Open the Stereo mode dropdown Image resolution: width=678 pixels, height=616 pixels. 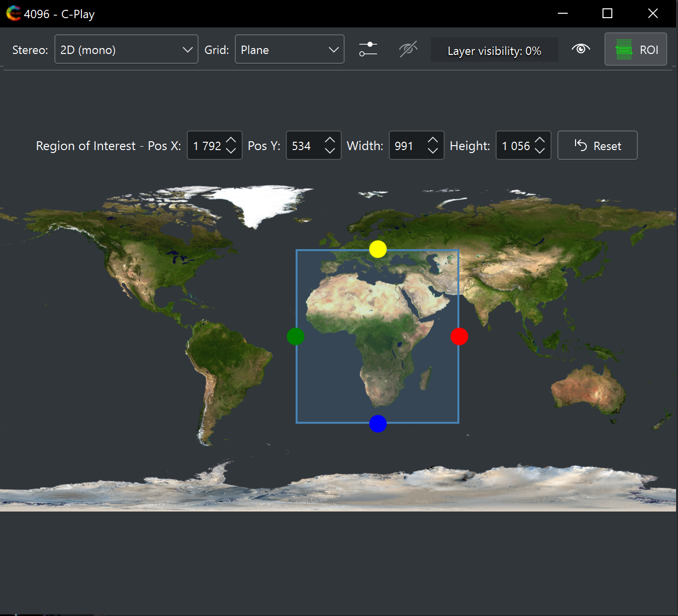click(x=126, y=49)
